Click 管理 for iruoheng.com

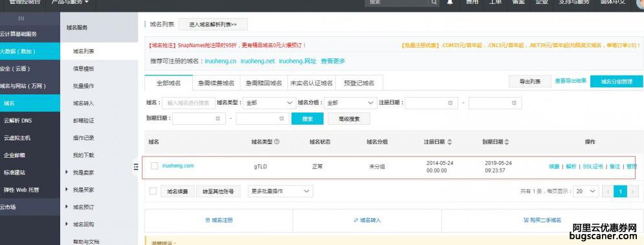click(x=631, y=167)
